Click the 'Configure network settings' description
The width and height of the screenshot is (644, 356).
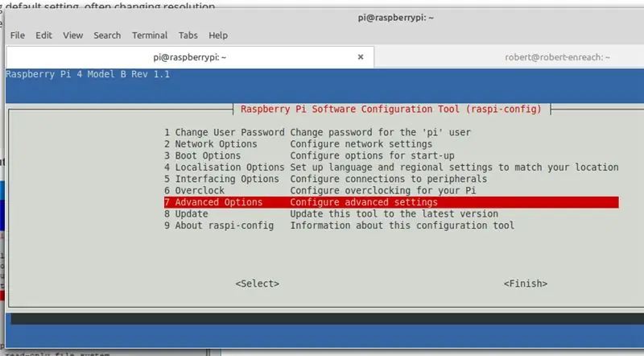pos(361,144)
